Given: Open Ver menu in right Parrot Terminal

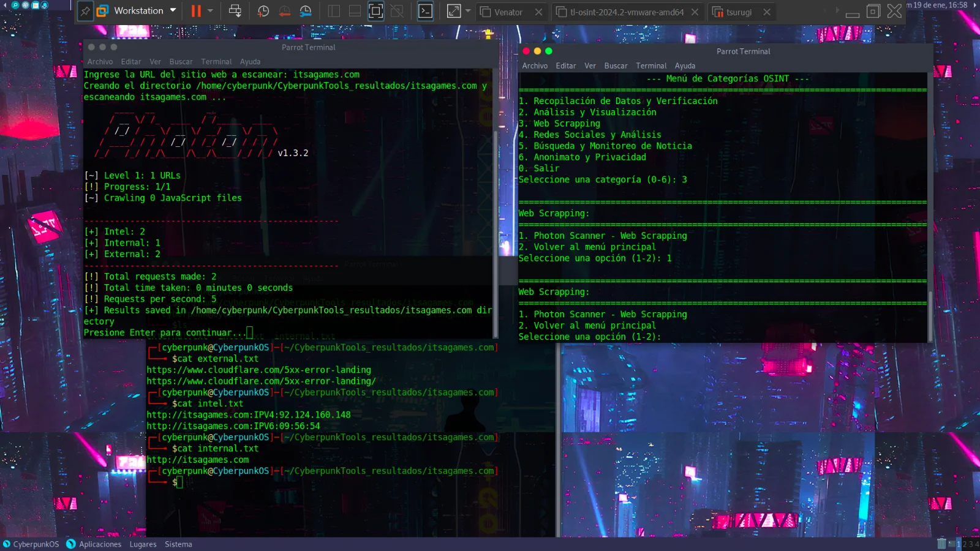Looking at the screenshot, I should coord(590,66).
